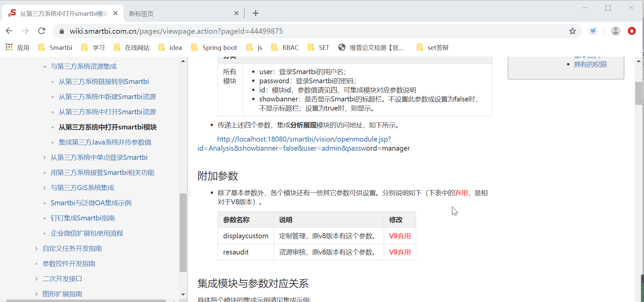
Task: Open 从第三方系统中新建Smartbi资源 page
Action: (107, 97)
